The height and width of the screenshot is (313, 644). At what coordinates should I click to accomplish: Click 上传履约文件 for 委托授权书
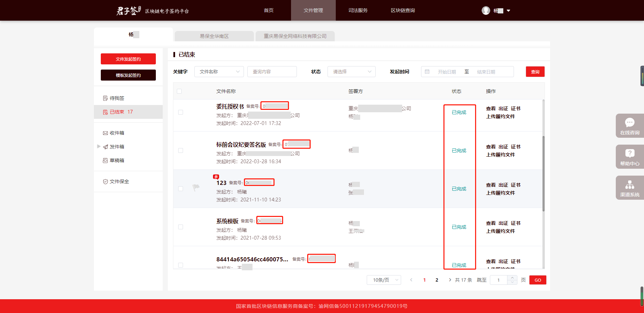point(501,116)
